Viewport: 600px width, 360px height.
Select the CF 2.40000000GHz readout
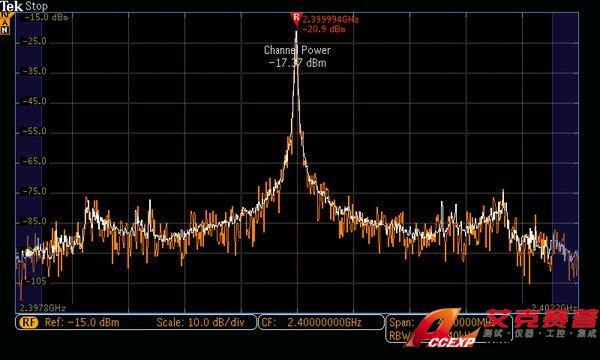click(x=311, y=322)
